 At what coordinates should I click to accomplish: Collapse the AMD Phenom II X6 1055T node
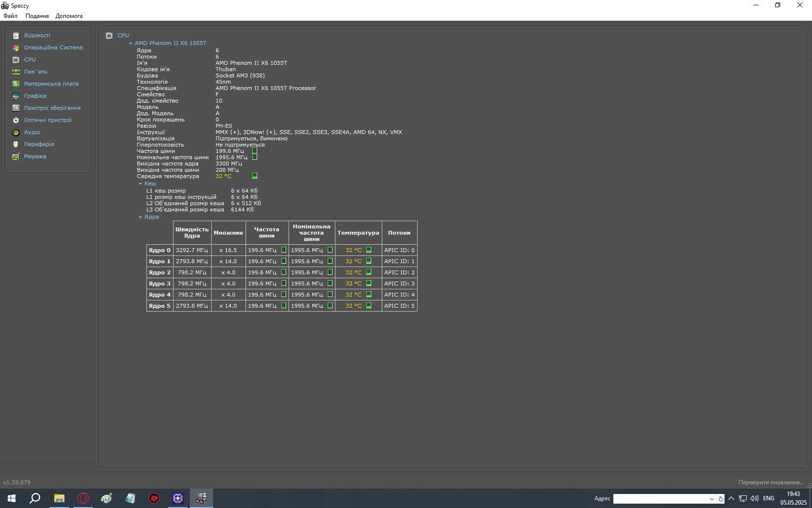click(130, 43)
